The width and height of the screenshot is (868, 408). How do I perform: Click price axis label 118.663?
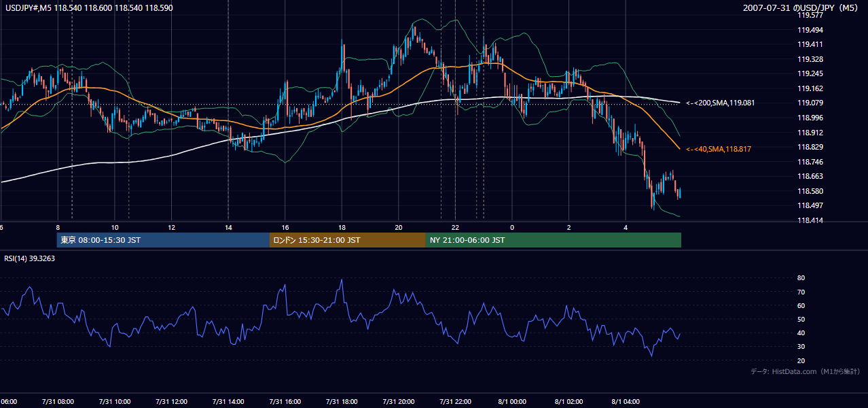coord(811,176)
